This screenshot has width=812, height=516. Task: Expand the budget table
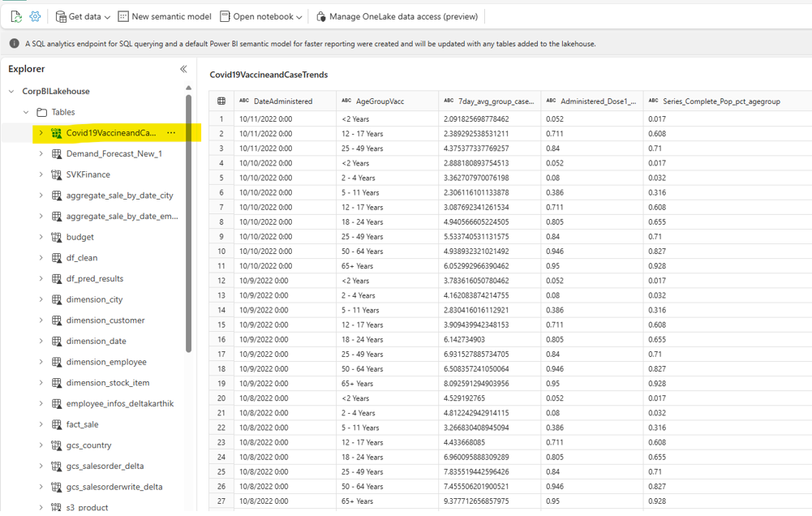(41, 237)
